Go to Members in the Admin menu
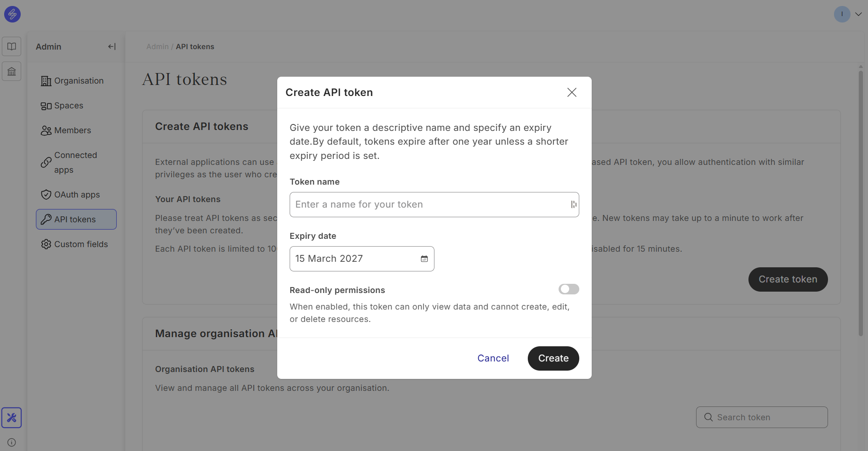Viewport: 868px width, 451px height. point(72,130)
